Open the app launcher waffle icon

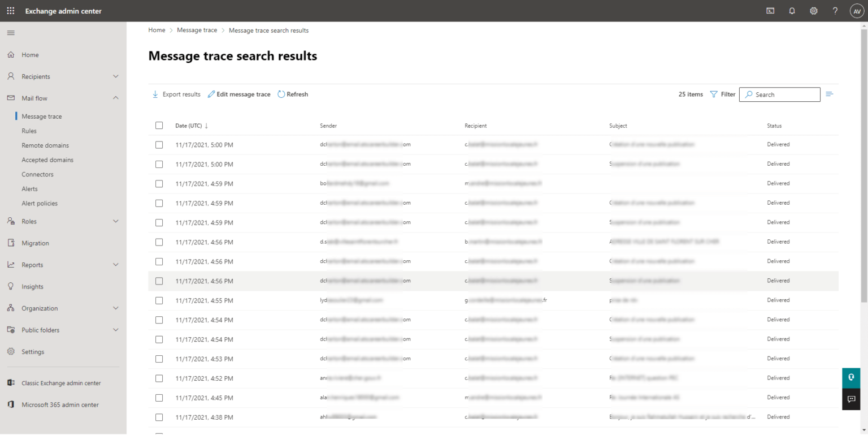[x=11, y=11]
